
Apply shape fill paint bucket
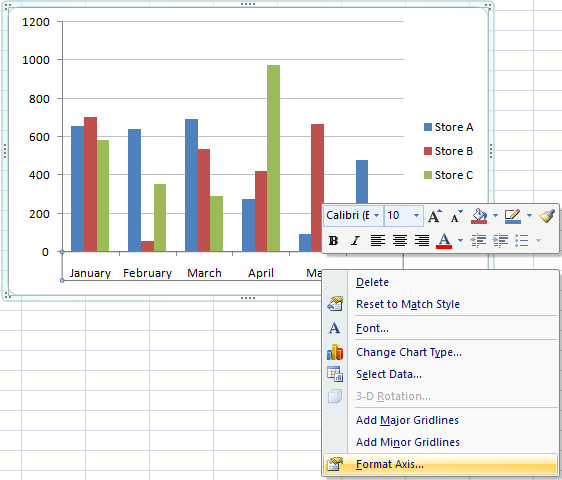coord(479,216)
